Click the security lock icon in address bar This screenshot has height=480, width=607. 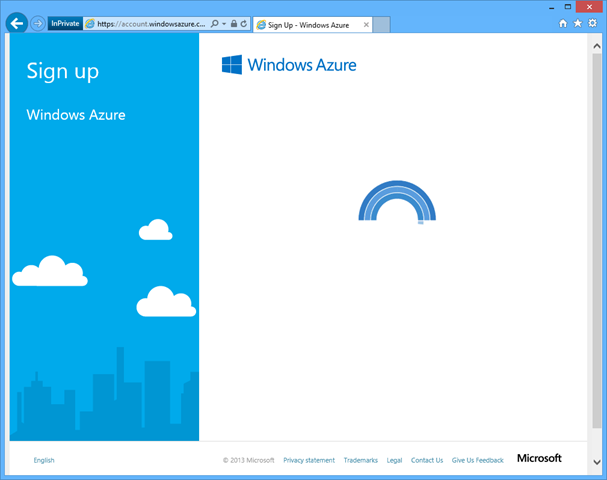pos(233,23)
